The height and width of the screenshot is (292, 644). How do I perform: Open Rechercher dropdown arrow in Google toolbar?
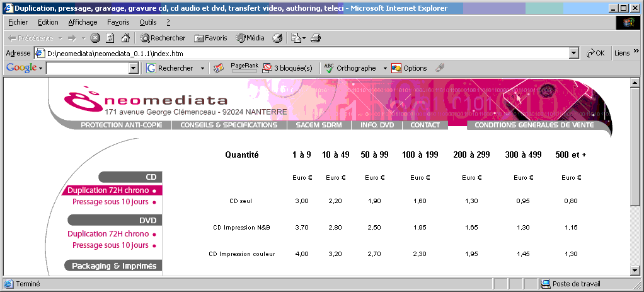click(202, 68)
